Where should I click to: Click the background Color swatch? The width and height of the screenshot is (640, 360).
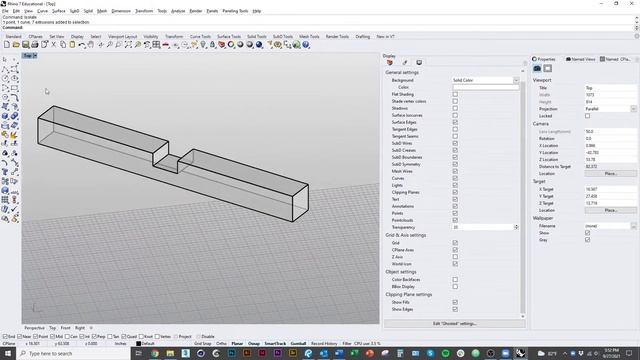[x=486, y=87]
